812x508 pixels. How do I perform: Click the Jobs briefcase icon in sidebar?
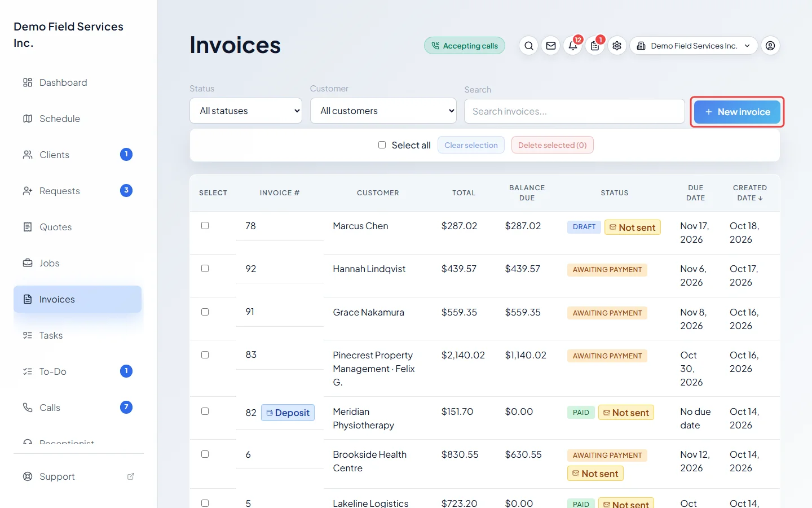(x=28, y=263)
